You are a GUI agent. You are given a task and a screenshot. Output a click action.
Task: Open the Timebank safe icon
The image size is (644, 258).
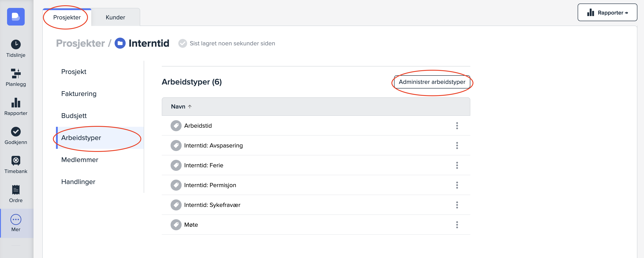(16, 161)
